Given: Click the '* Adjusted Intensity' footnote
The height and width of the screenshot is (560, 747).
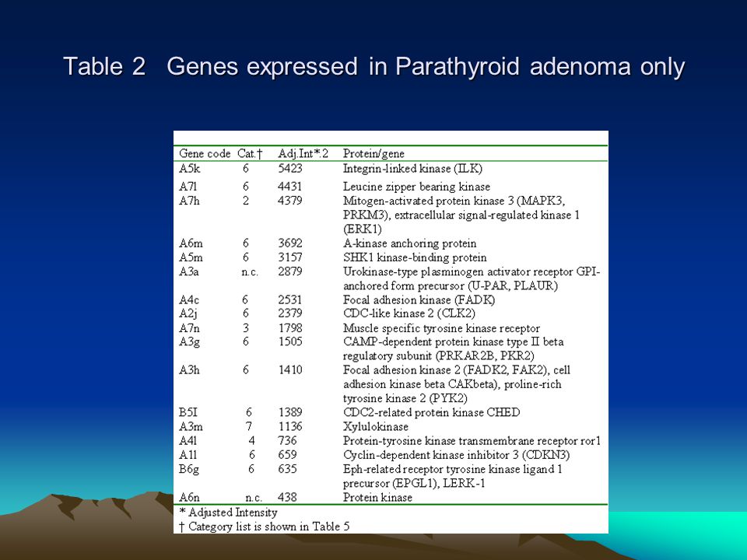Looking at the screenshot, I should point(228,513).
